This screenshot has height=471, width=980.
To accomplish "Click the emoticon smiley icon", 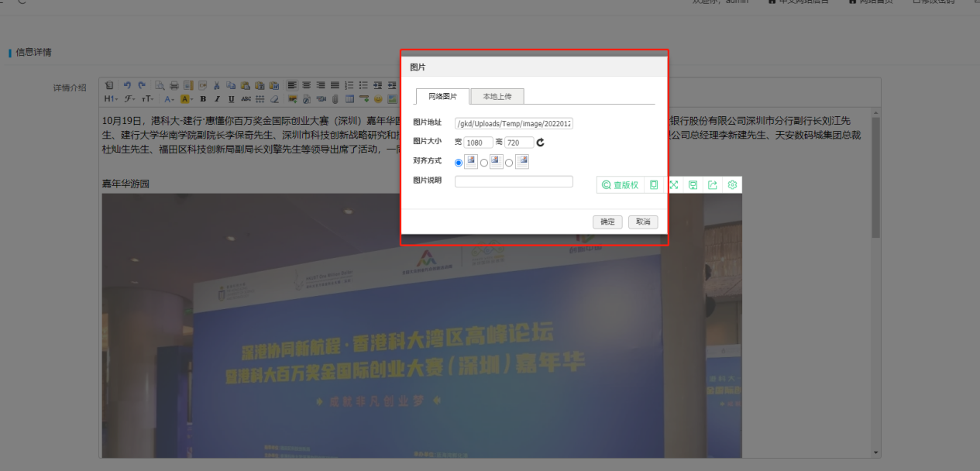I will pyautogui.click(x=378, y=99).
